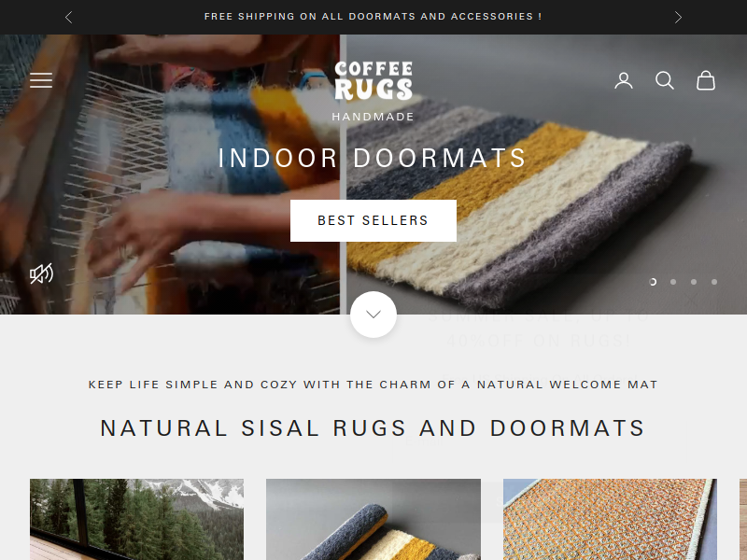Unmute the hero video sound
The image size is (747, 560).
pyautogui.click(x=41, y=273)
